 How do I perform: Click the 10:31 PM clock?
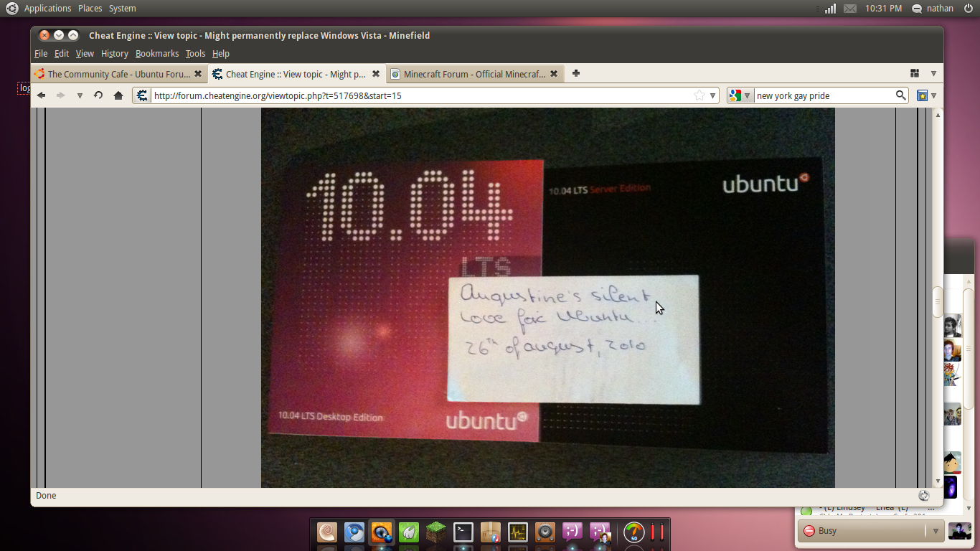coord(884,9)
